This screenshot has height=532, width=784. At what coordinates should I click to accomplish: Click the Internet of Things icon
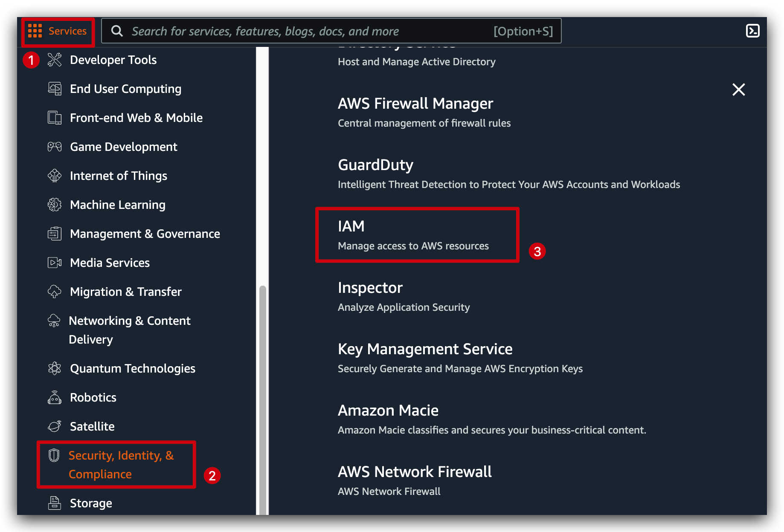point(55,176)
